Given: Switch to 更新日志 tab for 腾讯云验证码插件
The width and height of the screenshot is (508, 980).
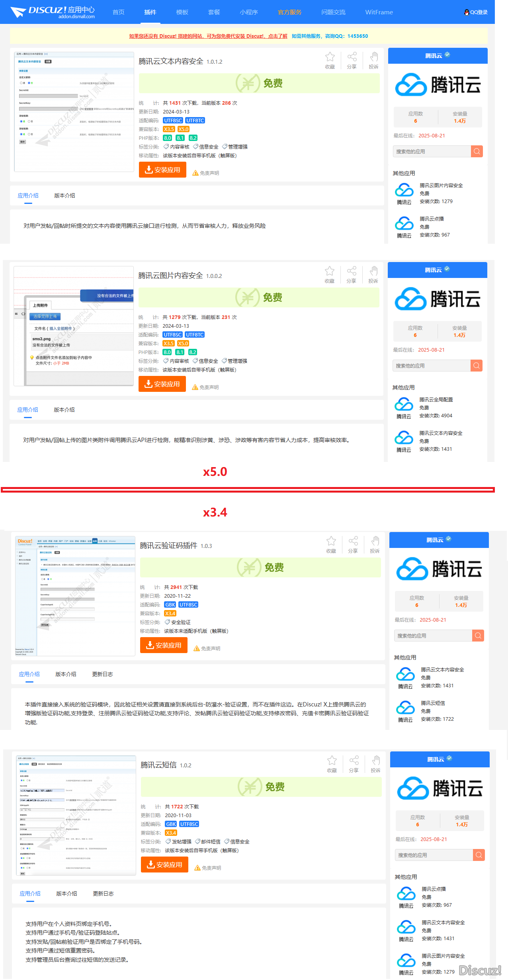Looking at the screenshot, I should point(102,674).
